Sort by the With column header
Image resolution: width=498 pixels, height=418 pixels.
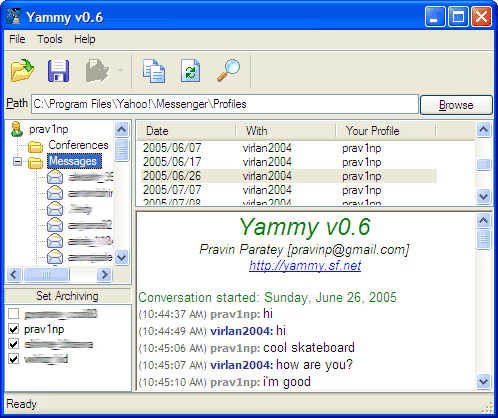click(x=286, y=131)
